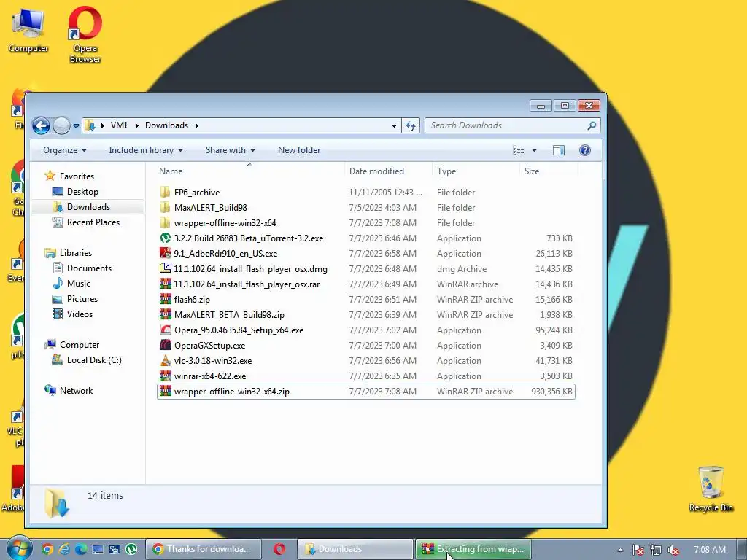
Task: Select the Opera Browser desktop shortcut
Action: coord(85,34)
